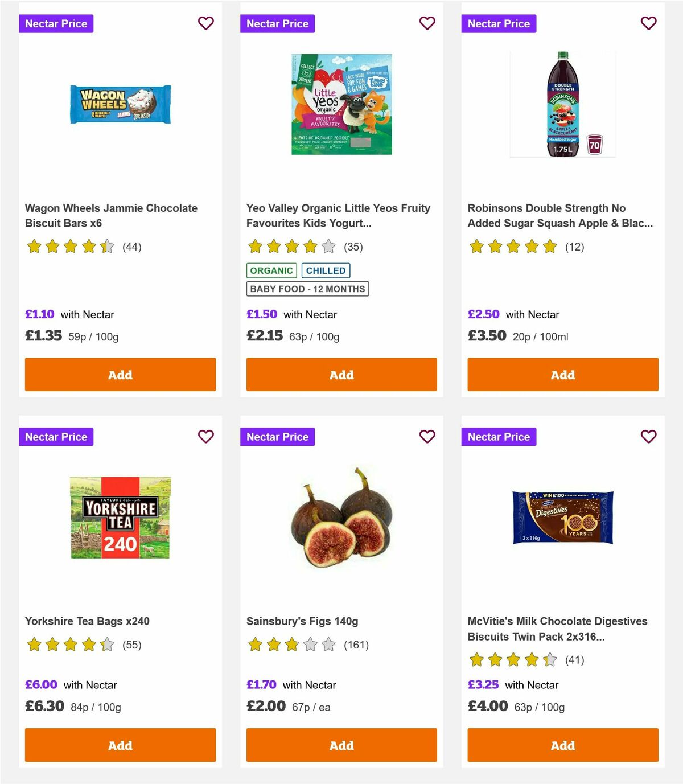Add McVitie's Digestives twin pack to basket
Image resolution: width=683 pixels, height=784 pixels.
point(562,745)
